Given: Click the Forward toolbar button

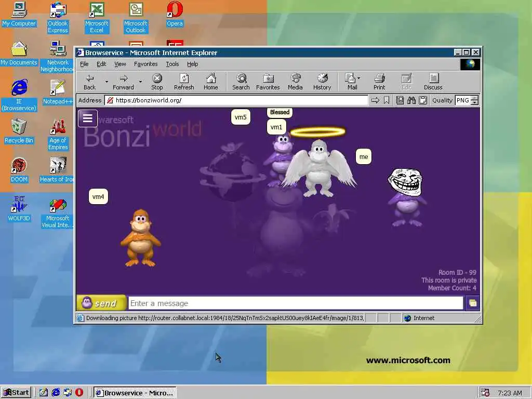Looking at the screenshot, I should (123, 82).
